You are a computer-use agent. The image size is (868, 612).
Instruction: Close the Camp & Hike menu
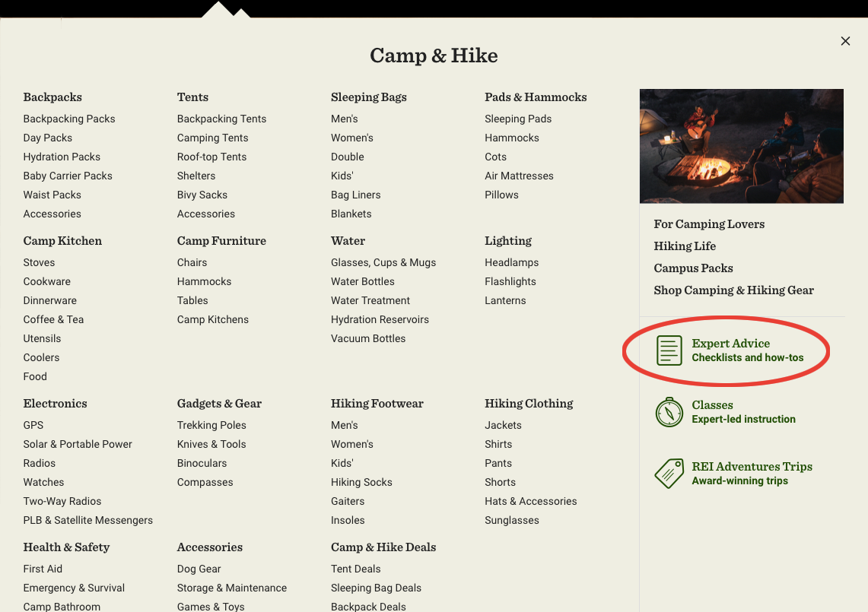click(845, 41)
